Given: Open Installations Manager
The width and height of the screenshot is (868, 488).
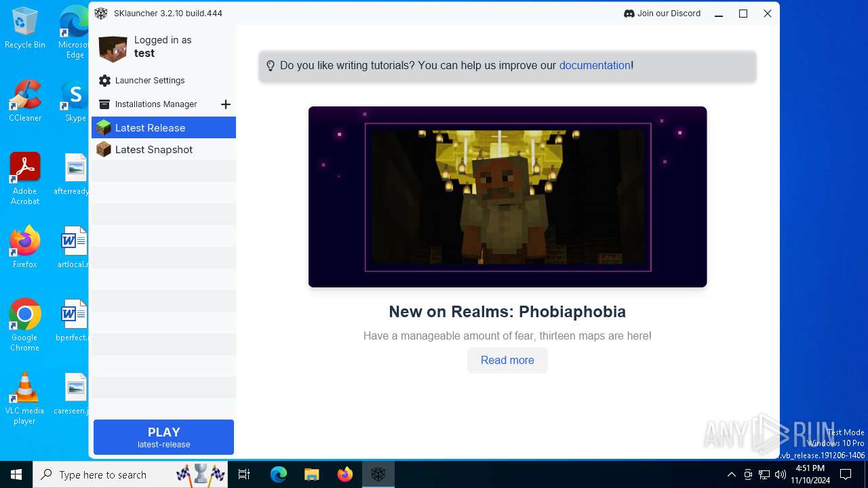Looking at the screenshot, I should (156, 104).
